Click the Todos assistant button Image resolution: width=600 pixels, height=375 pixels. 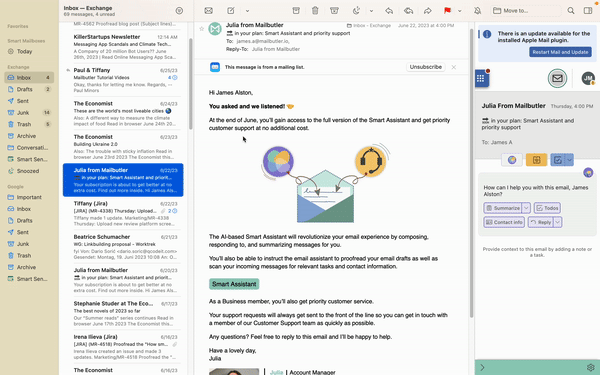pos(547,208)
